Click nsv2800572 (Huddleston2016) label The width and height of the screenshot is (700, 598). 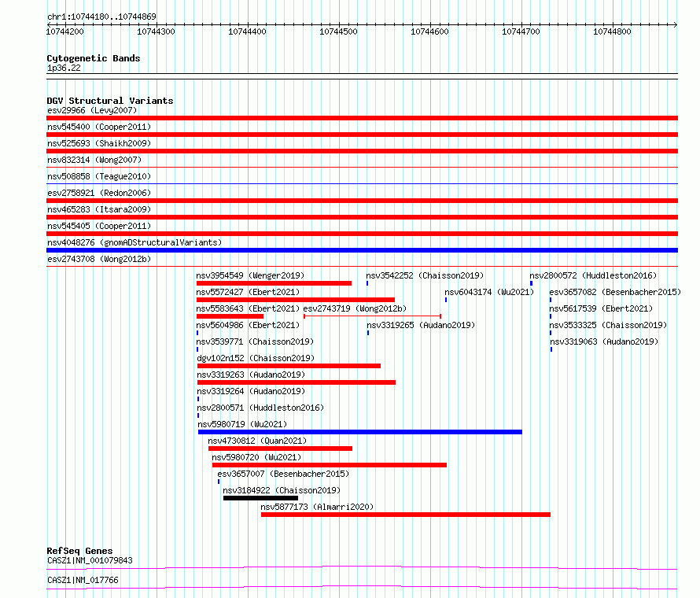593,275
